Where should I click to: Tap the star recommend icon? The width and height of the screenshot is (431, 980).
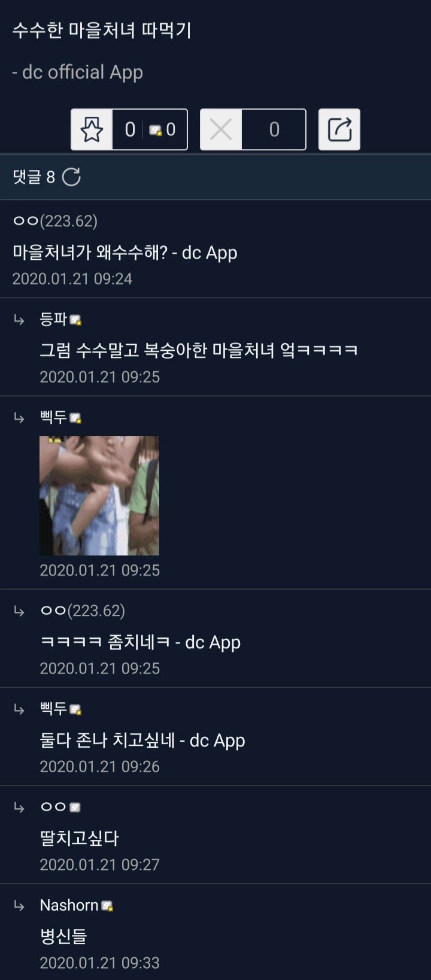point(92,129)
